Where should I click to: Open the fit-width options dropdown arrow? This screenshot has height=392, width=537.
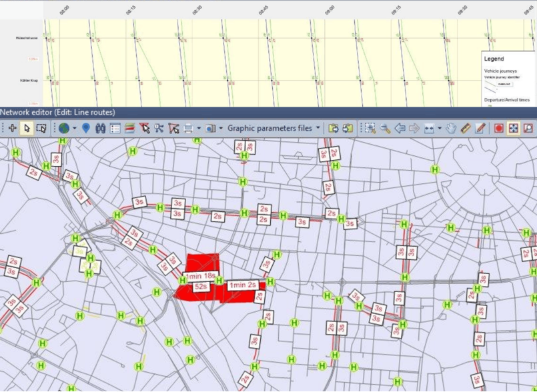click(x=440, y=129)
